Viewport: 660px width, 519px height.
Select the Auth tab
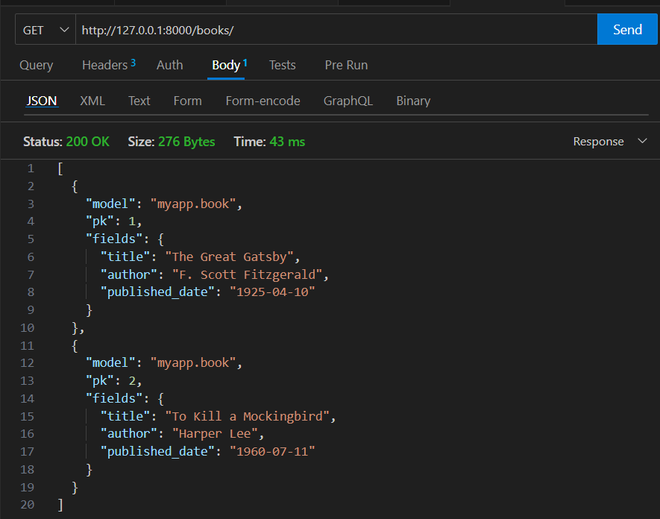[x=170, y=65]
